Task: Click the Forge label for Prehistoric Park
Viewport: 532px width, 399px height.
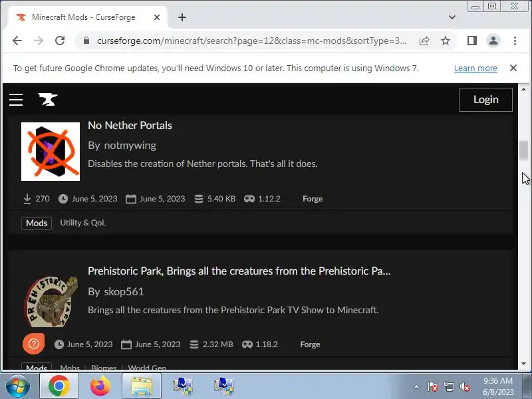Action: (x=310, y=344)
